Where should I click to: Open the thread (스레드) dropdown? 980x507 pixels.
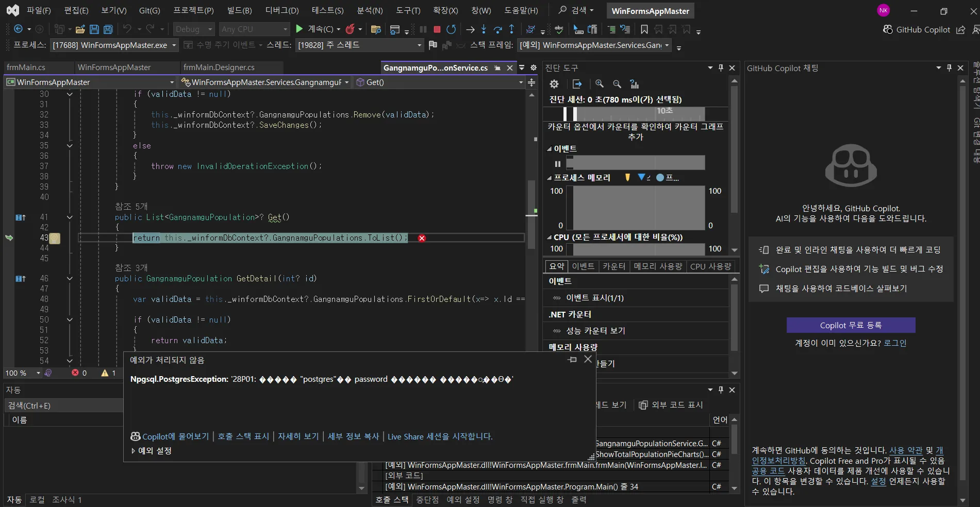pyautogui.click(x=360, y=45)
